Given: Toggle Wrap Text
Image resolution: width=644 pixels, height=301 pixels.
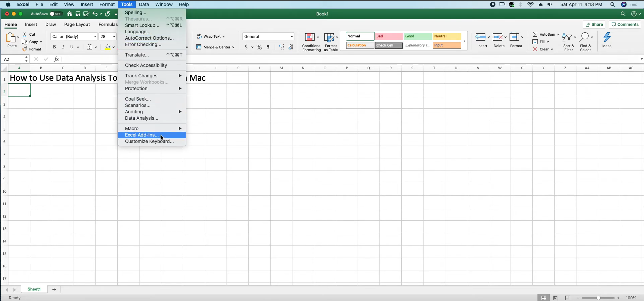Looking at the screenshot, I should point(211,36).
